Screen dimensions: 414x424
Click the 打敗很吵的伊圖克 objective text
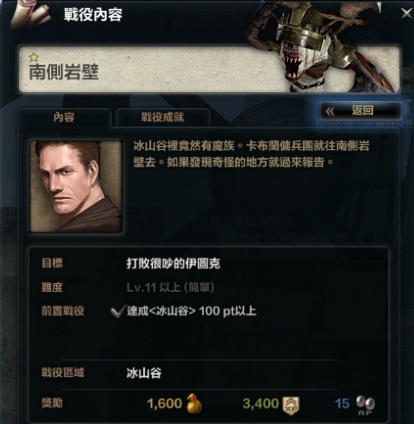pos(173,264)
